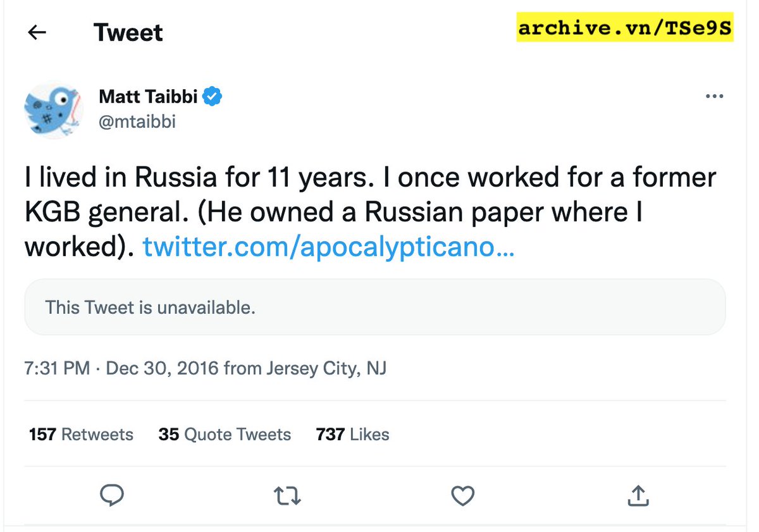Click the blue verified badge
759x532 pixels.
click(x=212, y=97)
